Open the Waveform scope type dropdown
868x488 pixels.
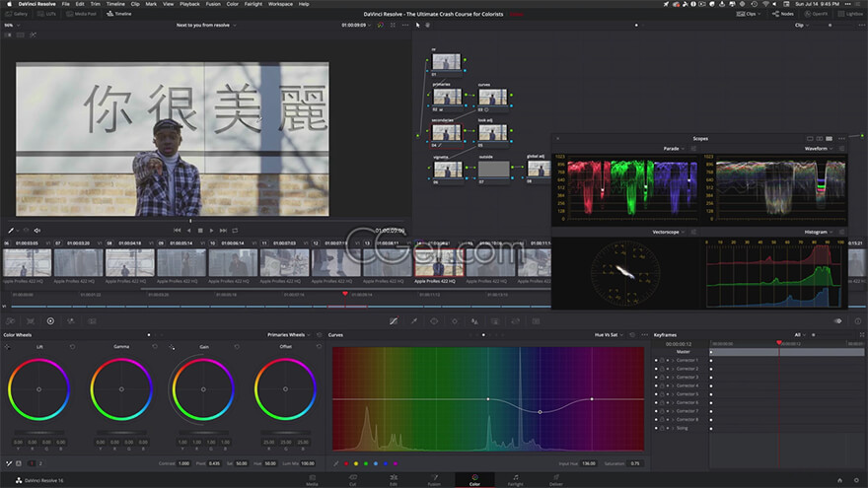pos(818,148)
